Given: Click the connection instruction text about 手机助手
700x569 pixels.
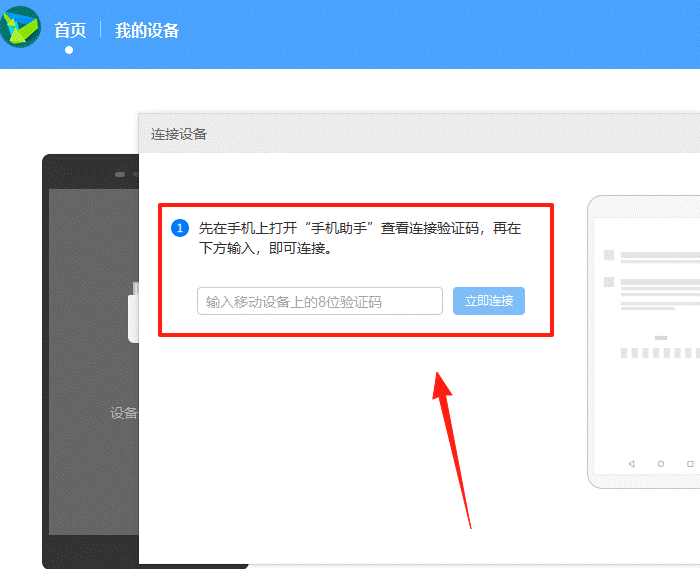Looking at the screenshot, I should [359, 238].
